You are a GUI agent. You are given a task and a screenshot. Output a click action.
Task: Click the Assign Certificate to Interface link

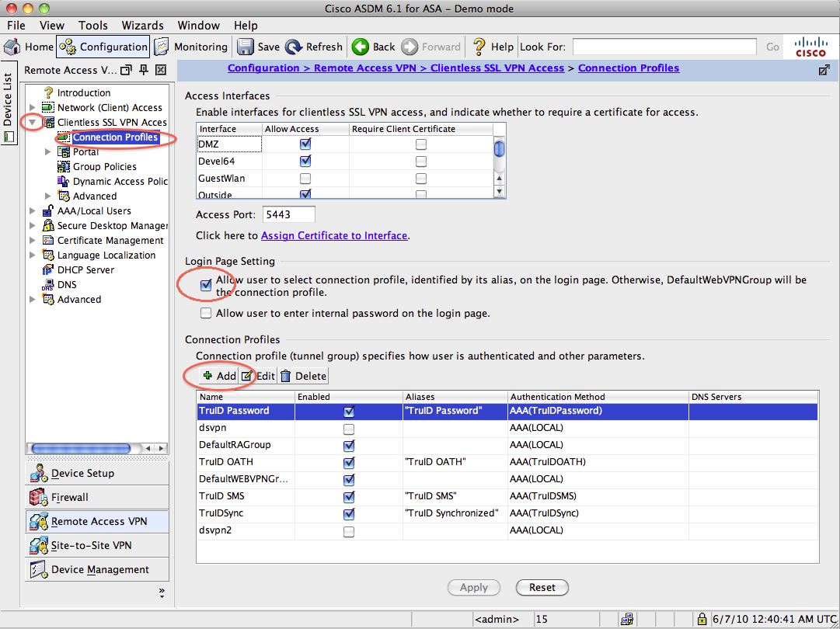(334, 235)
